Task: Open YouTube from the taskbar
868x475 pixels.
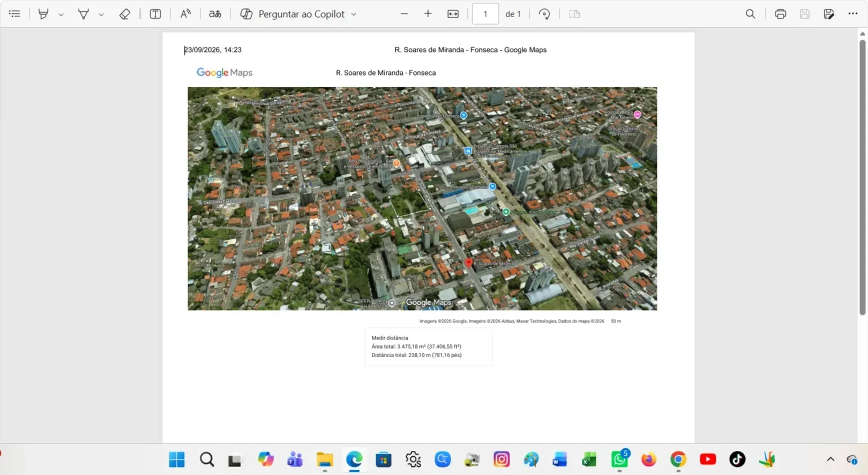Action: coord(708,459)
